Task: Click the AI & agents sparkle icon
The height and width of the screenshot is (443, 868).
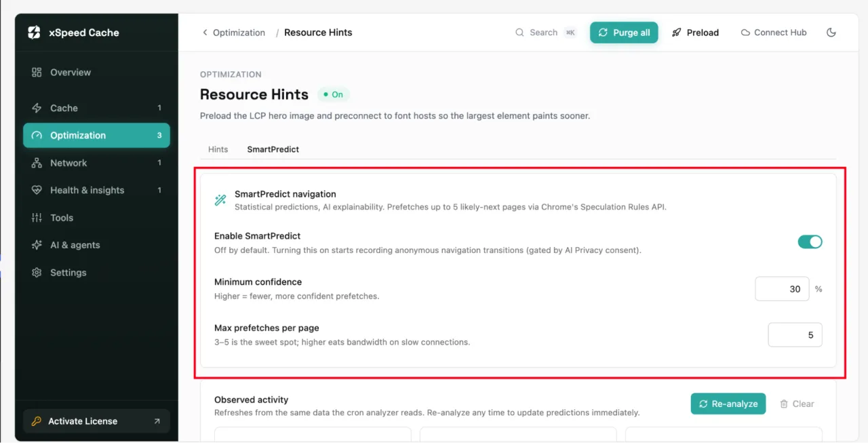Action: 37,245
